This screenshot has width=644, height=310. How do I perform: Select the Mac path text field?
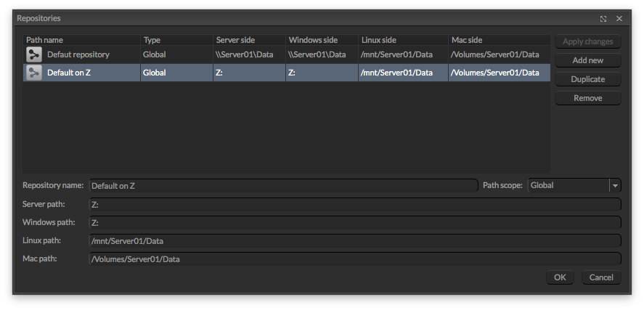click(354, 259)
